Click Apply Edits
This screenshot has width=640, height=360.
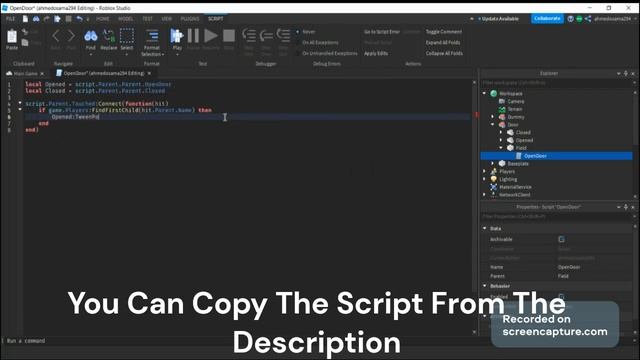click(376, 53)
